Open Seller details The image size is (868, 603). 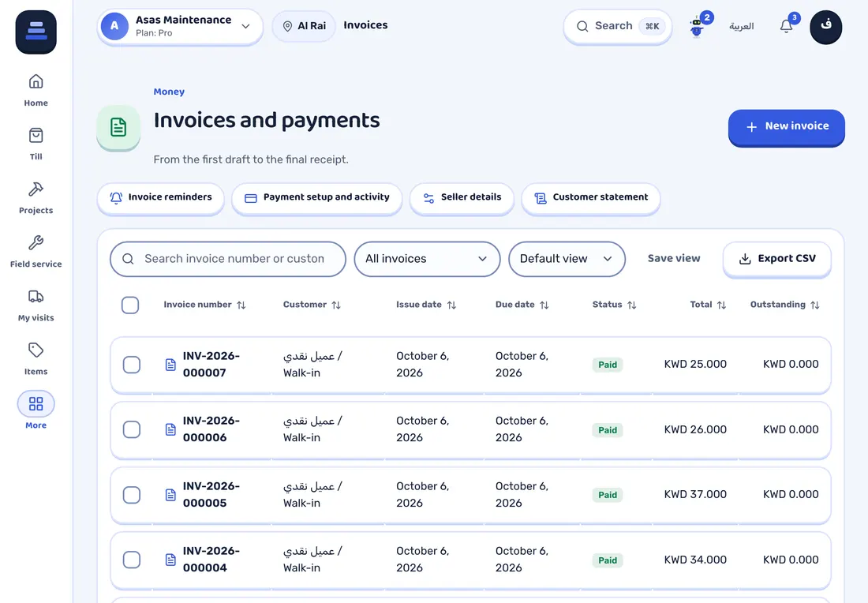tap(462, 197)
